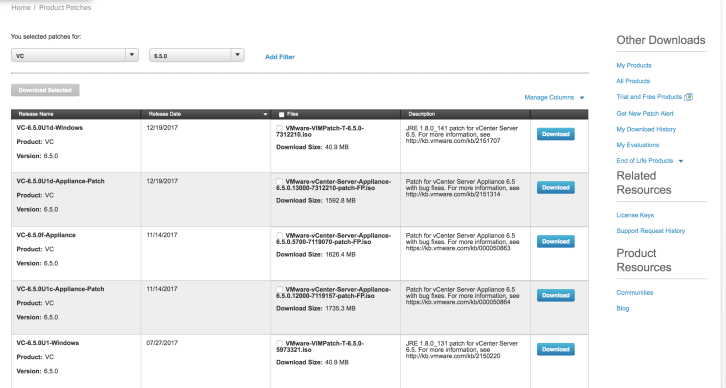Open the My Evaluations link
Screen dimensions: 726x388
(638, 145)
